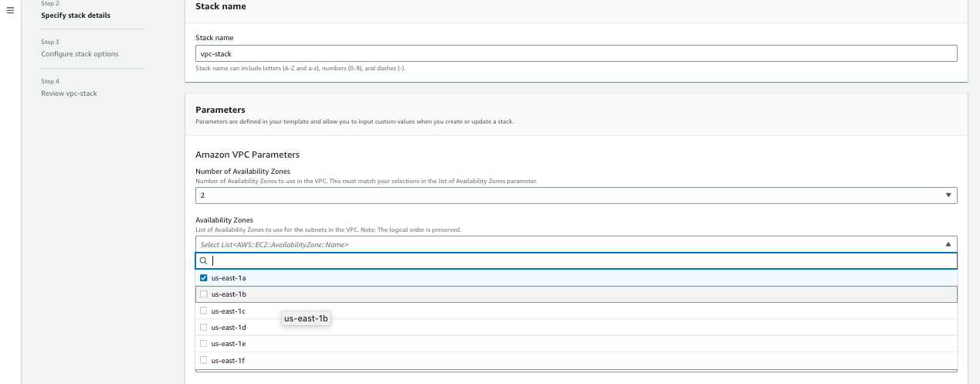This screenshot has height=384, width=980.
Task: Check the us-east-1b checkbox
Action: point(204,294)
